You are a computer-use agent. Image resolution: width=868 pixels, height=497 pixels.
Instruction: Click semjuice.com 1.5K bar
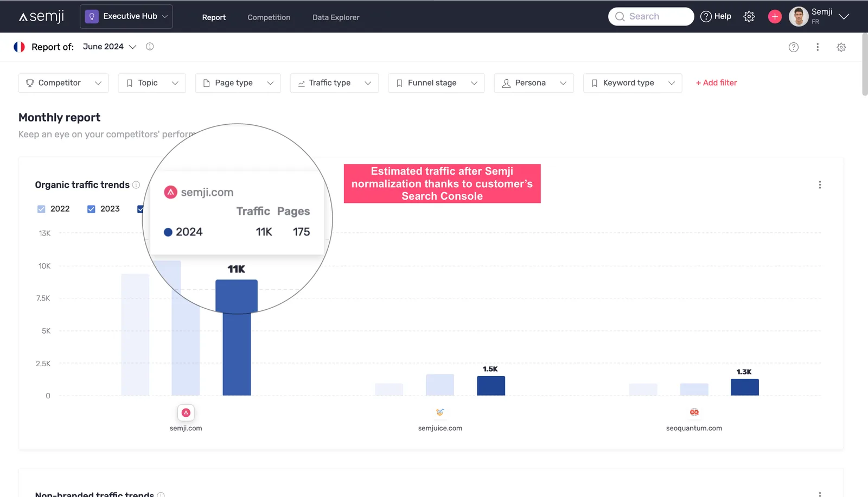pos(491,386)
